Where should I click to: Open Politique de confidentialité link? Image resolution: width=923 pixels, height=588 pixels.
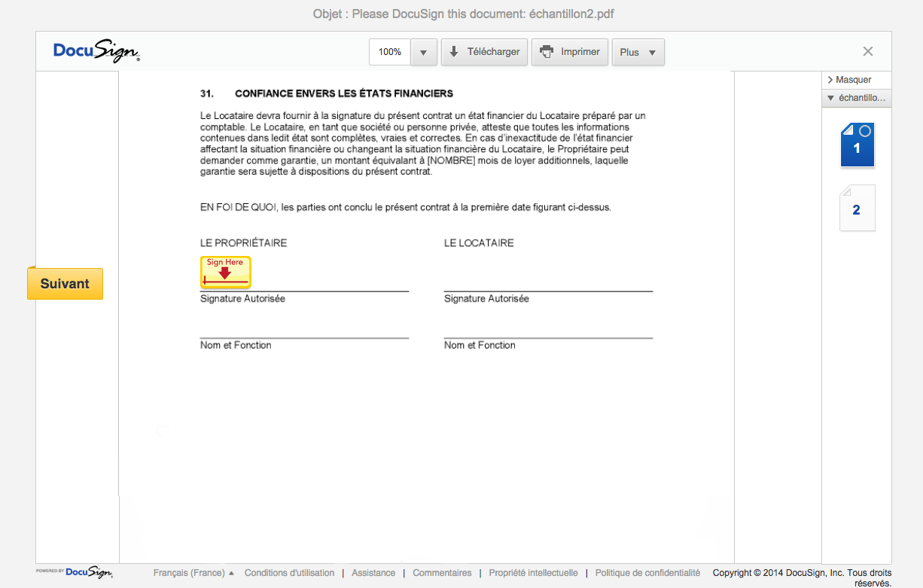click(x=647, y=573)
